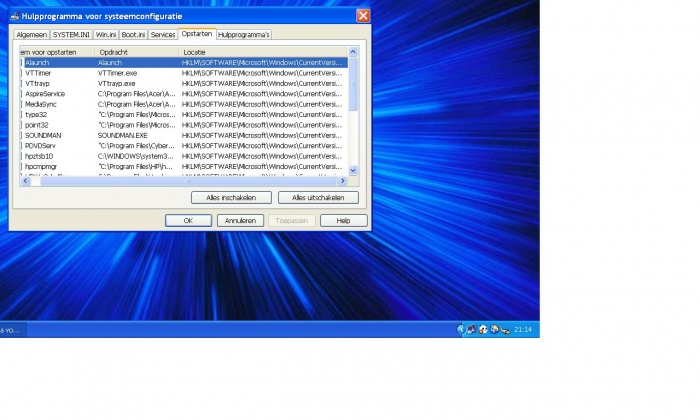Expand hidden tray icons with the chevron
The image size is (700, 420).
pyautogui.click(x=461, y=329)
